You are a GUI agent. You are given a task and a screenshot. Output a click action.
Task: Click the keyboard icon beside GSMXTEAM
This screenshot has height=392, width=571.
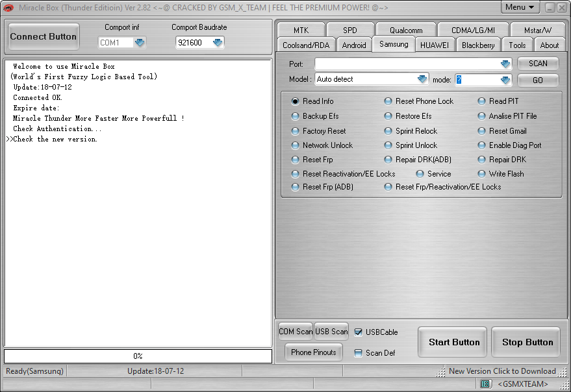coord(486,383)
